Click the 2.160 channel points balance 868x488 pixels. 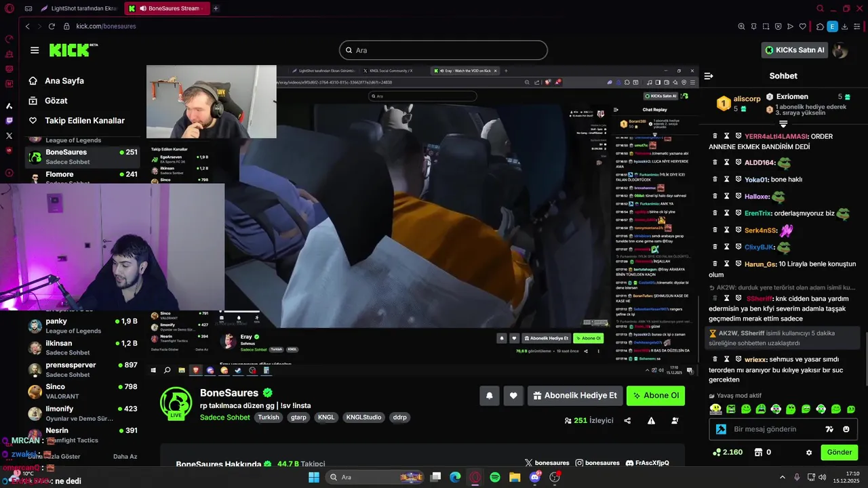click(x=727, y=452)
